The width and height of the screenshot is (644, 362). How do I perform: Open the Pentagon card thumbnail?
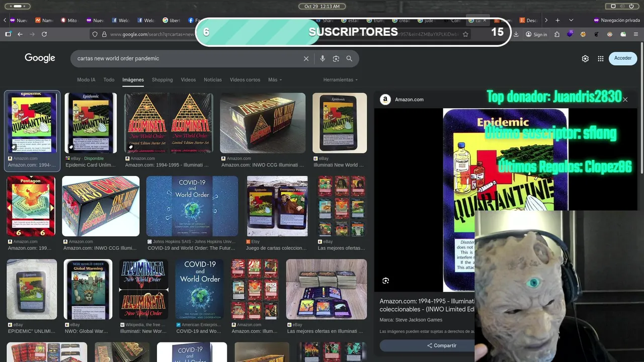click(31, 206)
